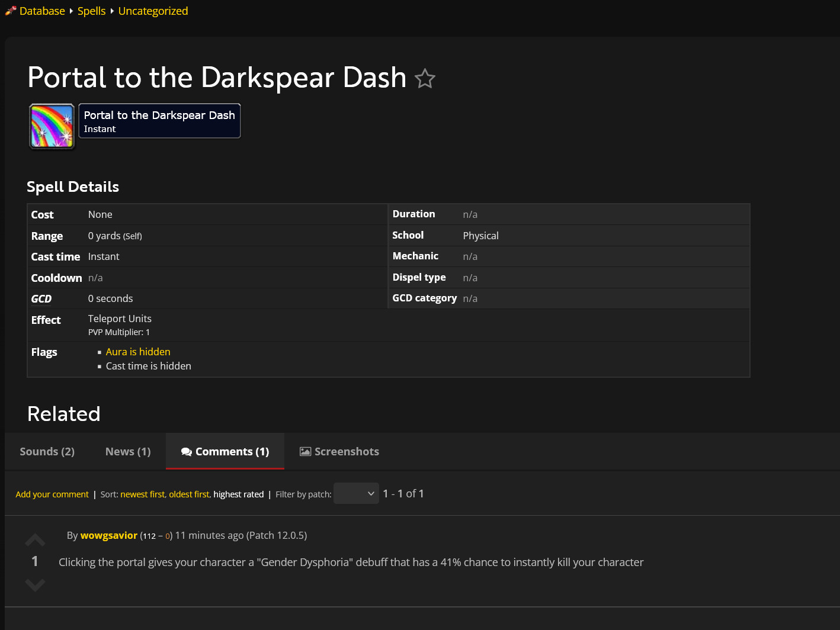Click the Duration label
Viewport: 840px width, 630px height.
pyautogui.click(x=414, y=214)
